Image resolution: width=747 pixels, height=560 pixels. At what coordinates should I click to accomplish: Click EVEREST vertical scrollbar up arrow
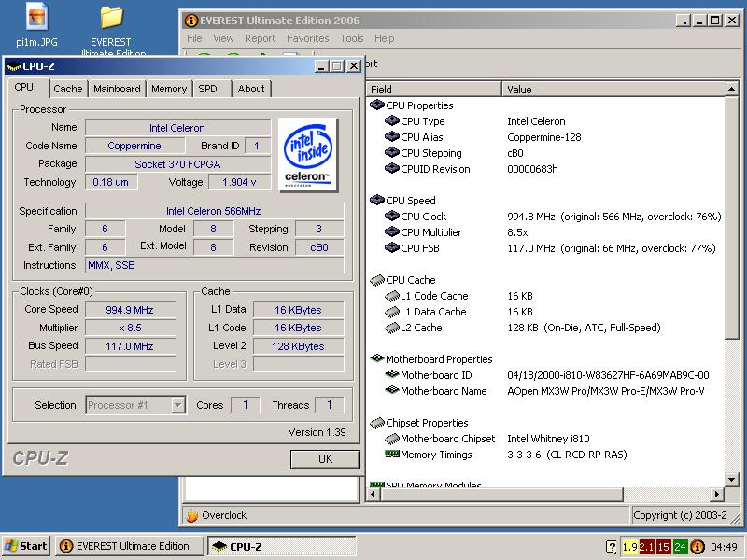pos(731,89)
